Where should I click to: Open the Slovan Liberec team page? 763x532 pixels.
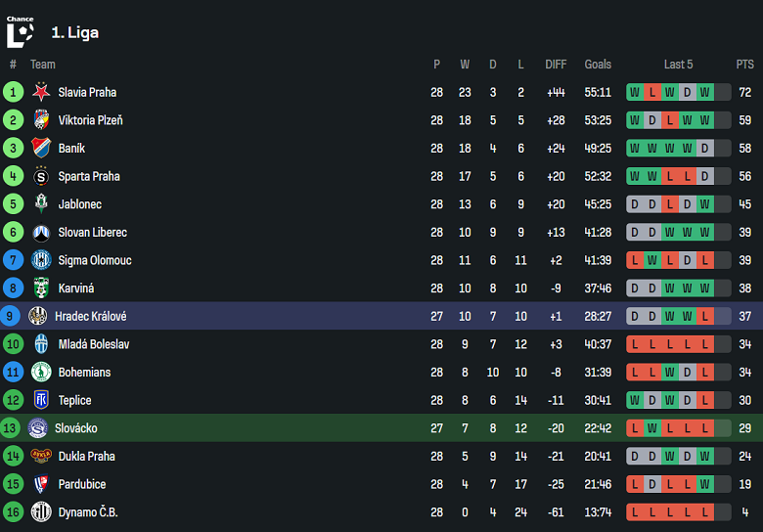(x=92, y=233)
